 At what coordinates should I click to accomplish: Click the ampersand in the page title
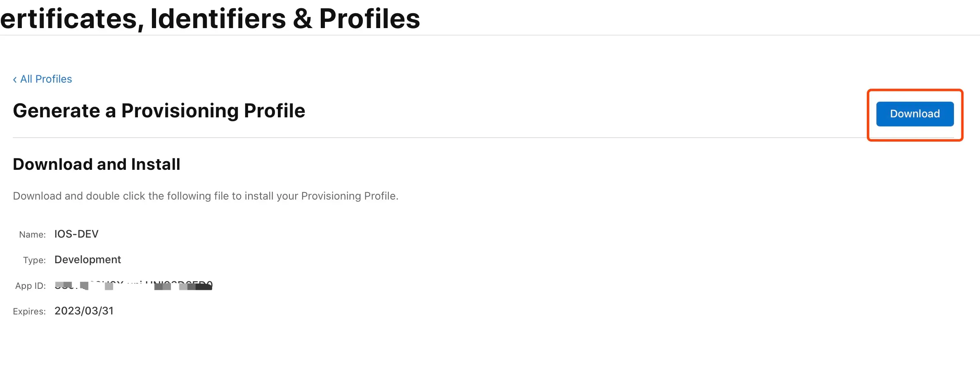tap(303, 19)
